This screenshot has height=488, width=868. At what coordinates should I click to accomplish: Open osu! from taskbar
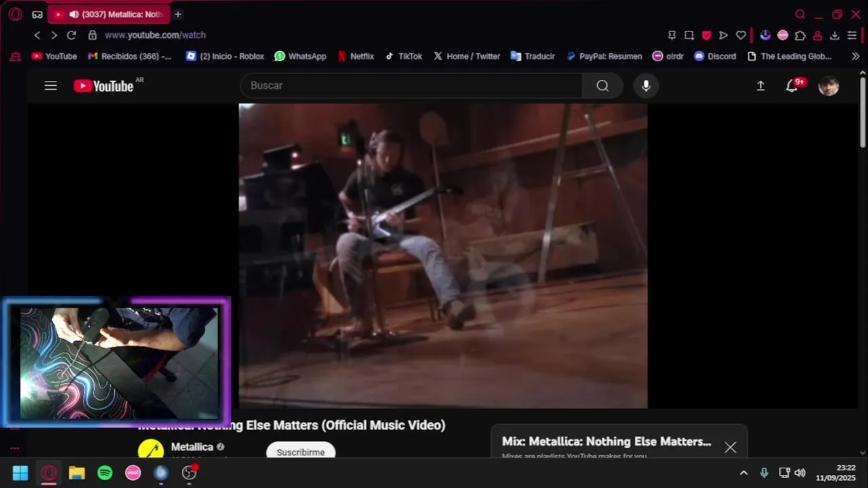pyautogui.click(x=133, y=473)
